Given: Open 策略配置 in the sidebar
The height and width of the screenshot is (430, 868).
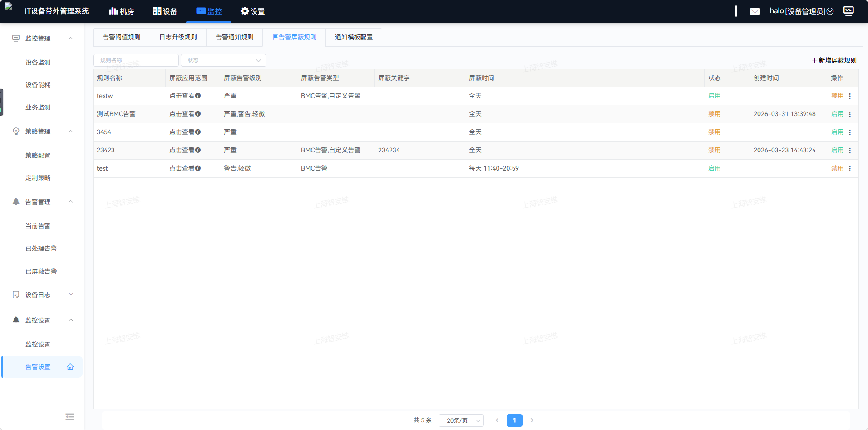Looking at the screenshot, I should [x=38, y=156].
